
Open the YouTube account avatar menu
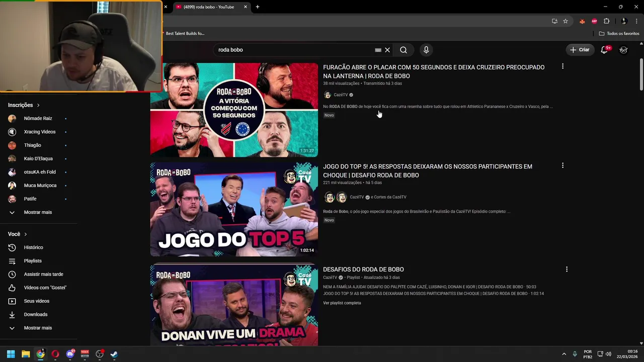623,50
